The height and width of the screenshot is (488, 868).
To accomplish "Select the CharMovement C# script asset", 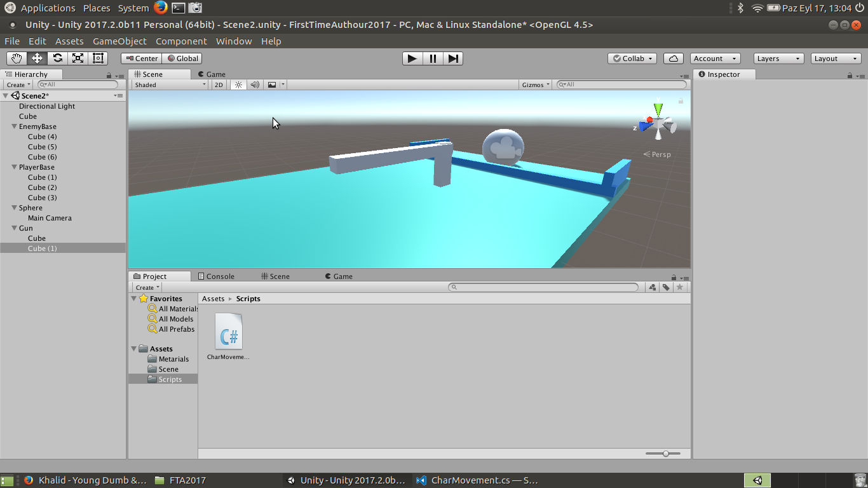I will point(228,336).
